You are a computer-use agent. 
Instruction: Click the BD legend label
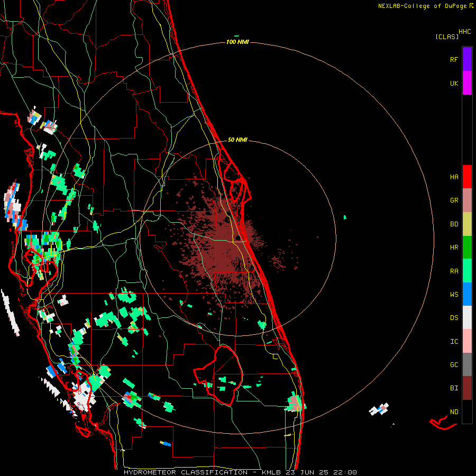pyautogui.click(x=454, y=224)
